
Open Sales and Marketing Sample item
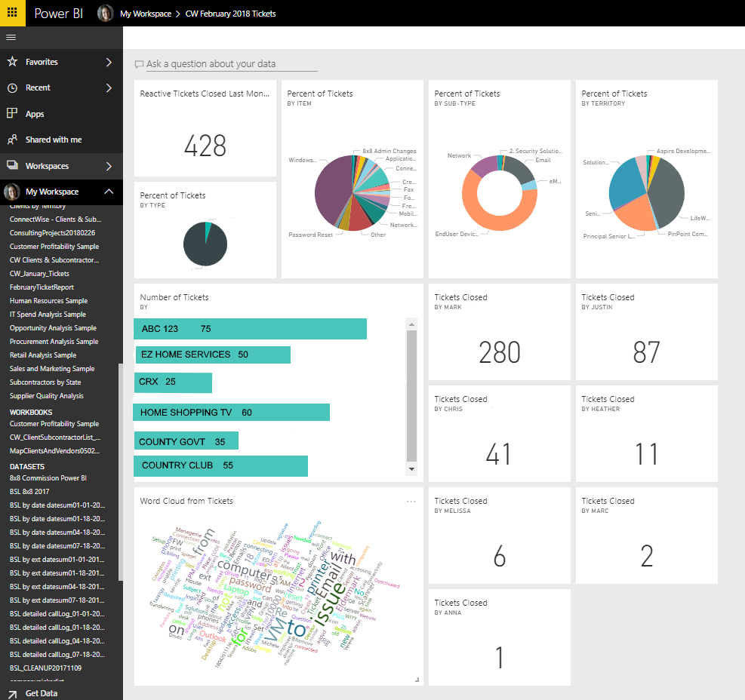pyautogui.click(x=52, y=369)
